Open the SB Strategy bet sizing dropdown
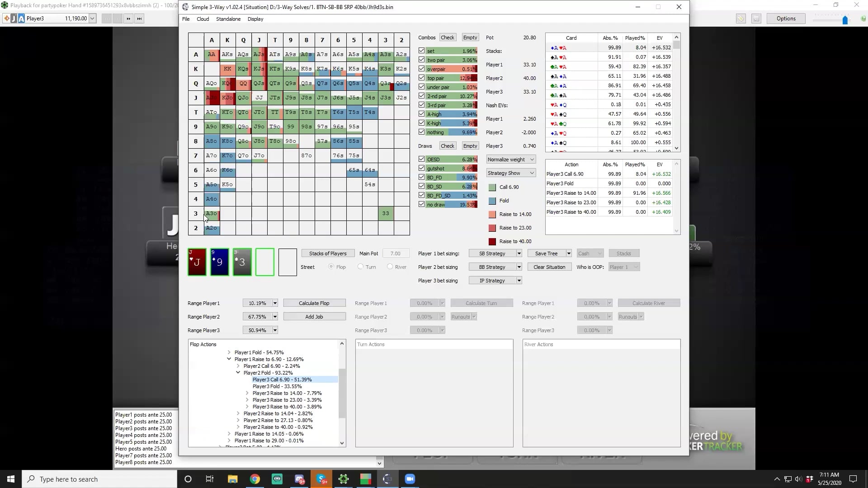Image resolution: width=868 pixels, height=488 pixels. 519,253
